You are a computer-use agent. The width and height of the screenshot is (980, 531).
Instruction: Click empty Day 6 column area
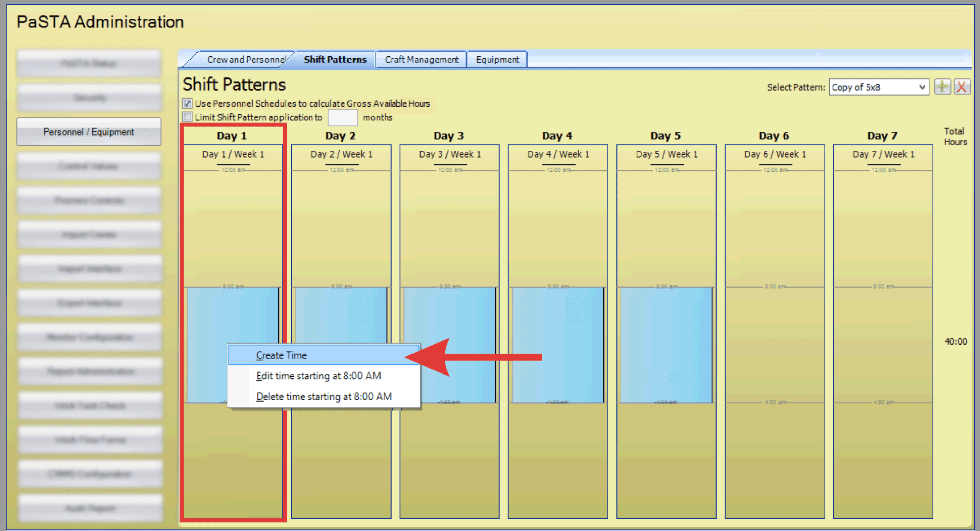(774, 344)
